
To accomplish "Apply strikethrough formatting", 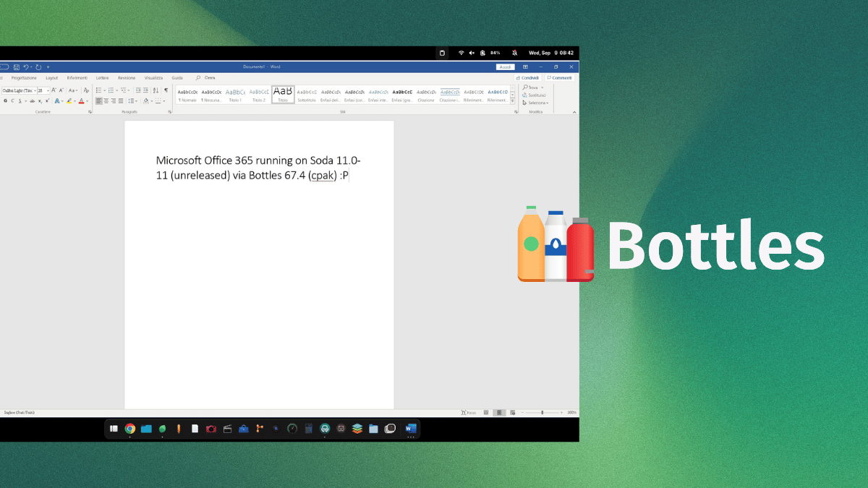I will 32,101.
